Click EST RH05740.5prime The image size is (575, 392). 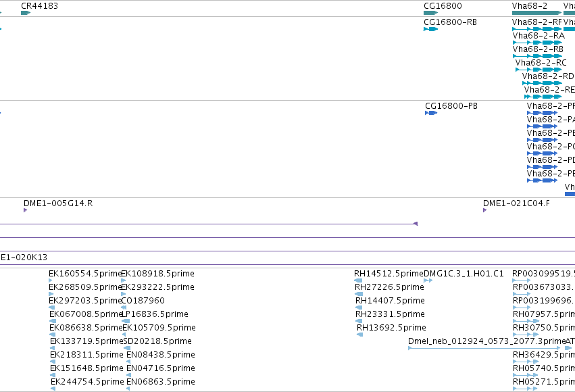[526, 375]
